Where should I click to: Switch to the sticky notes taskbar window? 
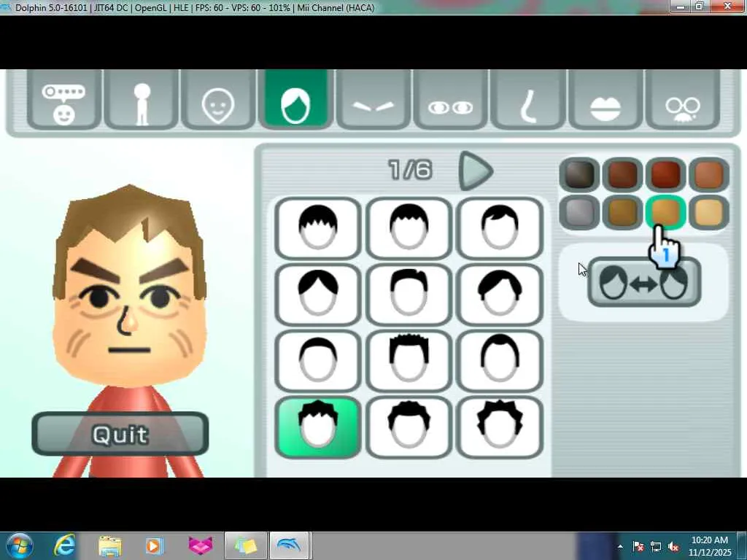click(245, 545)
